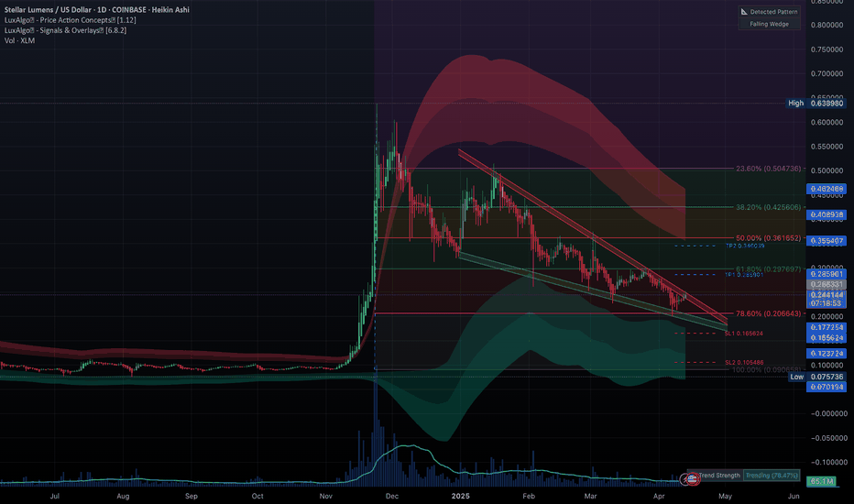Click the 0.408938 blue price tag
The image size is (854, 504).
pyautogui.click(x=827, y=215)
